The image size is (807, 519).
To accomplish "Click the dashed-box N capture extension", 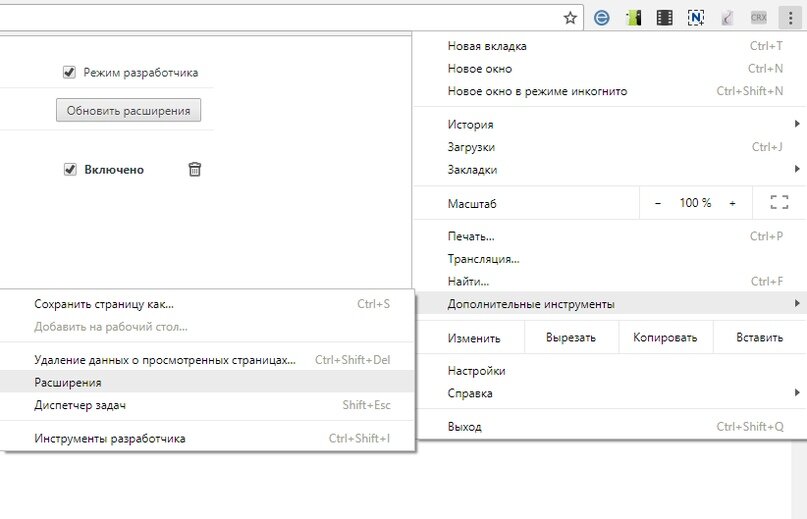I will point(696,18).
